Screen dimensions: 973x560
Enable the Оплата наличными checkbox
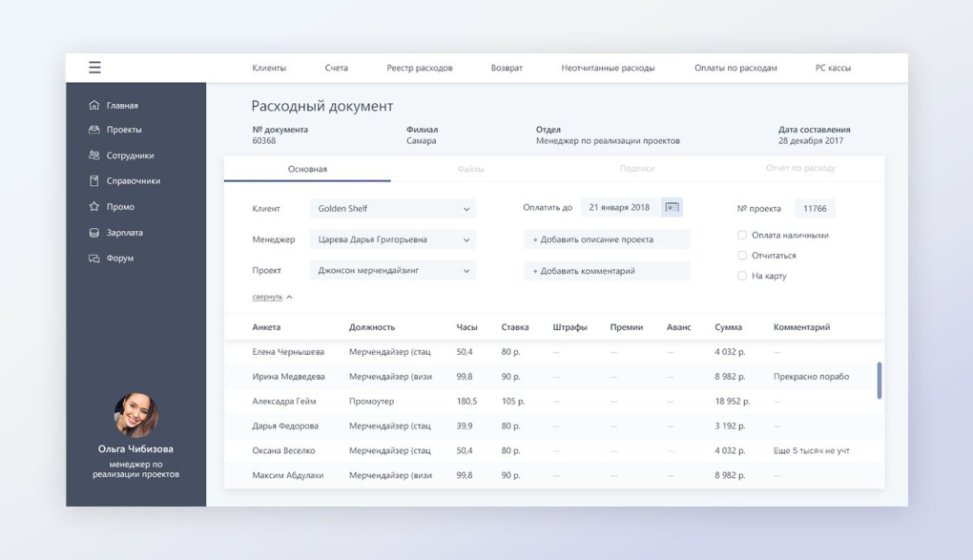(741, 235)
